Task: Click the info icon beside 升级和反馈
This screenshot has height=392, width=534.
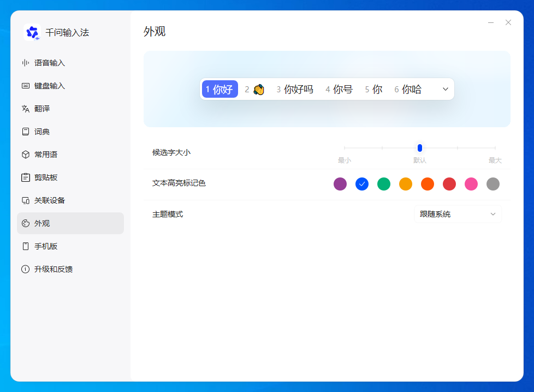Action: coord(26,269)
